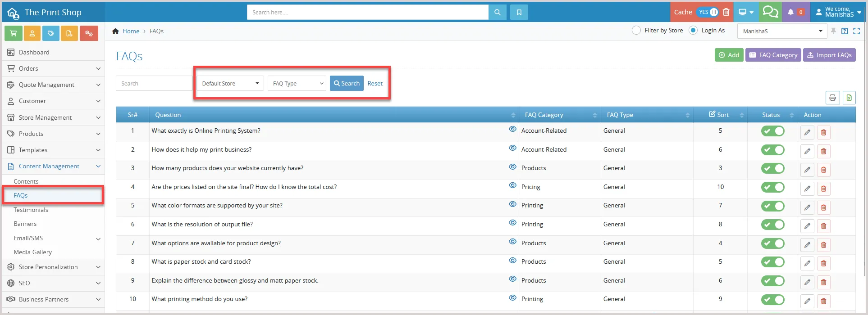Screen dimensions: 868x315
Task: Click the Import FAQs button
Action: click(829, 55)
